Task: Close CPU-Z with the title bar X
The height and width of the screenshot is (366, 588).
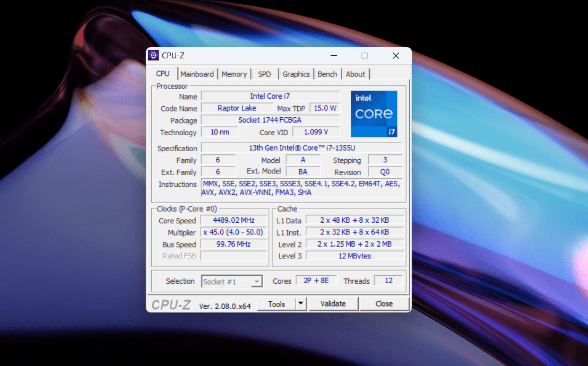Action: coord(395,56)
